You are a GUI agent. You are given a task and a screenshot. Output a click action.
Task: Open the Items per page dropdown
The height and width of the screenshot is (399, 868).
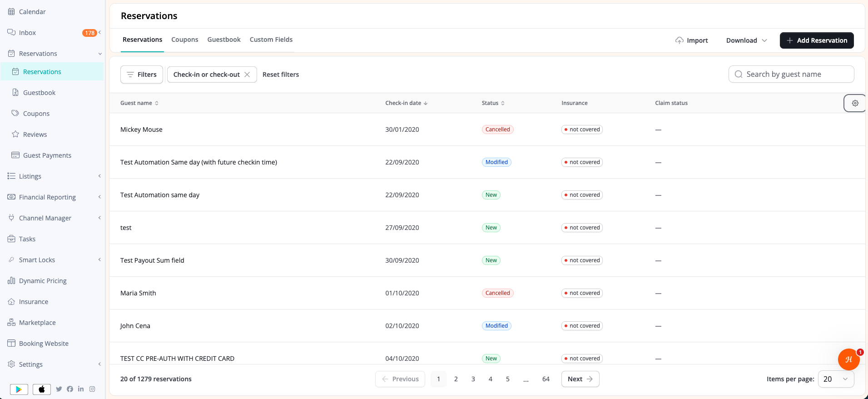836,379
